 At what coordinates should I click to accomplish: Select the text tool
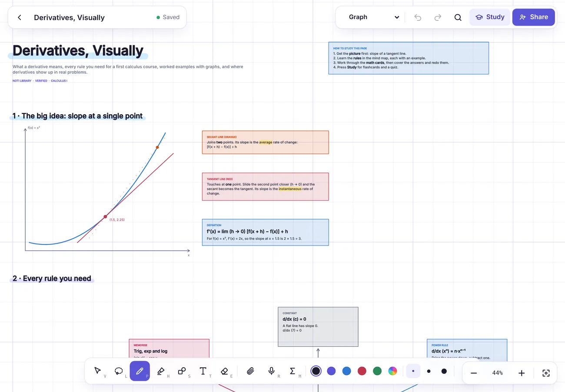coord(203,371)
